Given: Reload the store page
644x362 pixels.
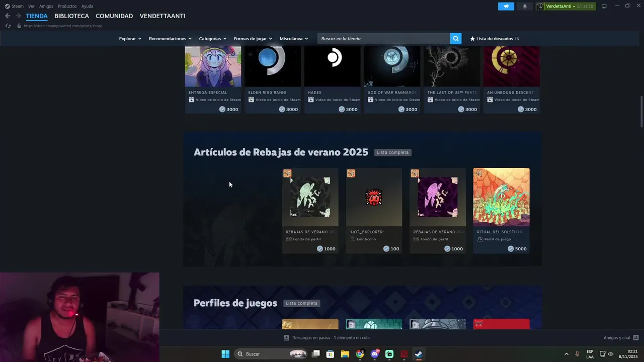Looking at the screenshot, I should click(x=8, y=26).
